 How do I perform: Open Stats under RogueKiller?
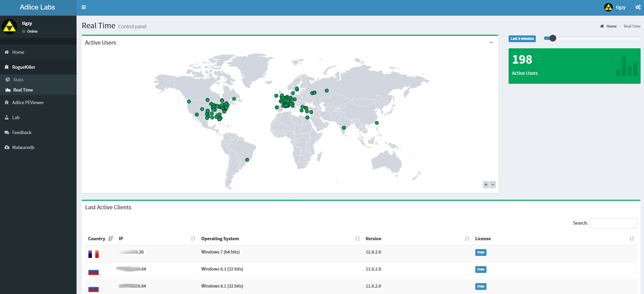[x=18, y=80]
